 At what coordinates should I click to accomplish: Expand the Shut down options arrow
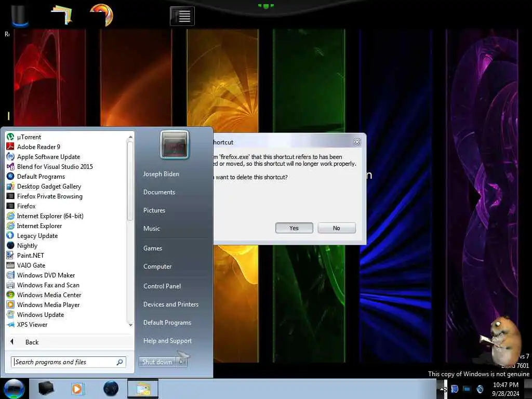click(181, 362)
